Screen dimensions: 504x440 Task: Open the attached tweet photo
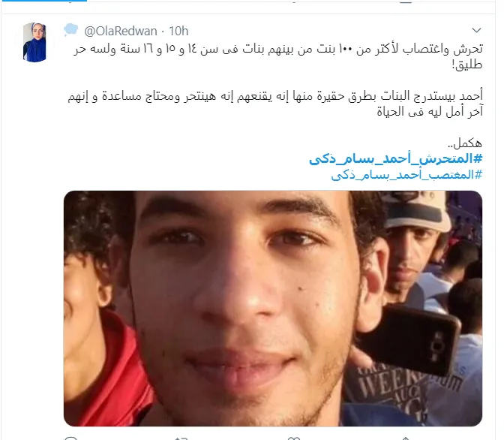point(273,309)
